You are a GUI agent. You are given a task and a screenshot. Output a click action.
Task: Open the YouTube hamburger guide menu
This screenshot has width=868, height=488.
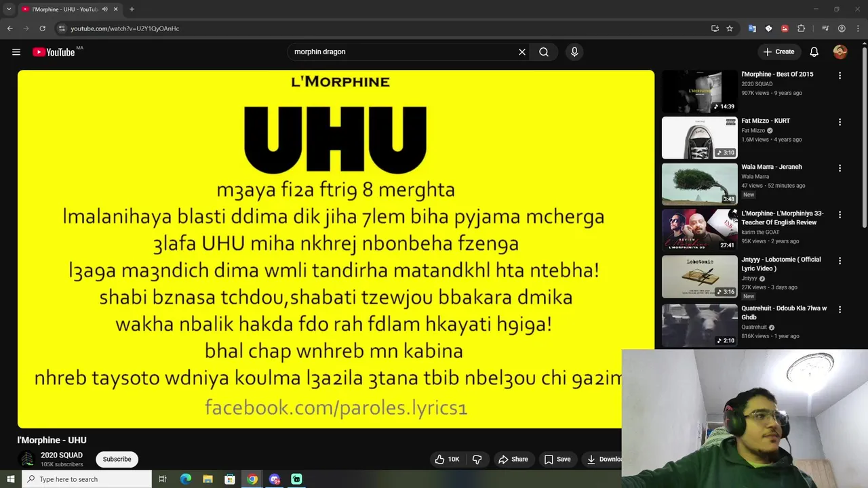coord(16,52)
